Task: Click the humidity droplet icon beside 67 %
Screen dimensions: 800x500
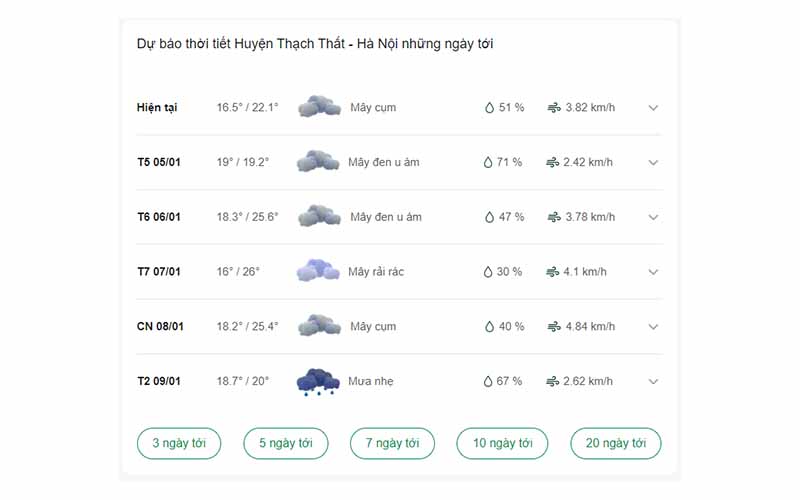Action: pos(488,381)
